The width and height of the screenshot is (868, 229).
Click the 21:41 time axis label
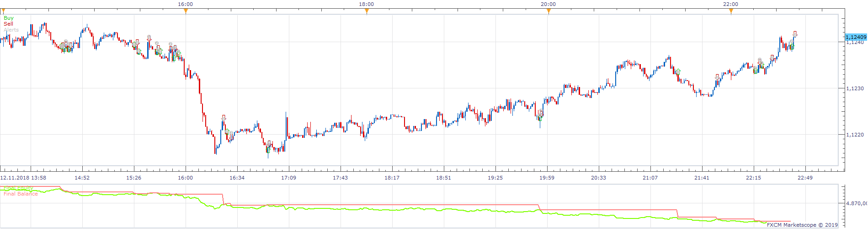[702, 178]
